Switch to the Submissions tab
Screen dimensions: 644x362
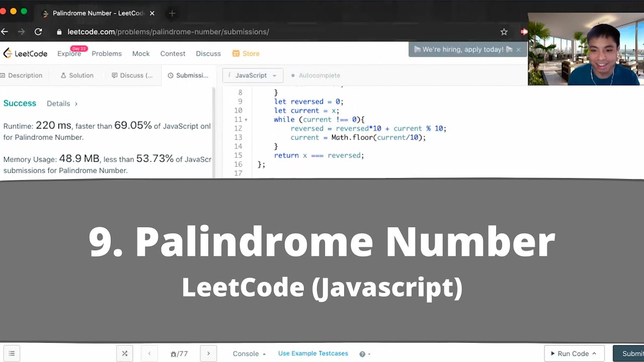[188, 75]
